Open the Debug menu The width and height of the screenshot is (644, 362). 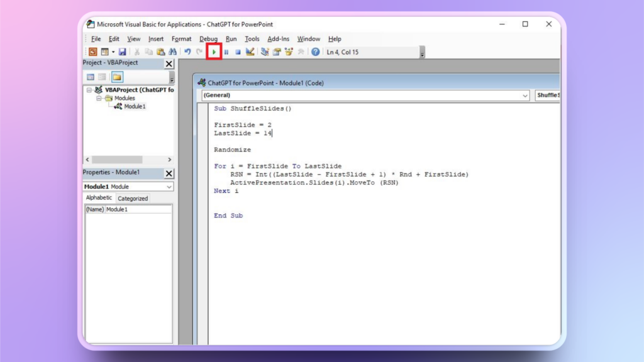click(208, 39)
